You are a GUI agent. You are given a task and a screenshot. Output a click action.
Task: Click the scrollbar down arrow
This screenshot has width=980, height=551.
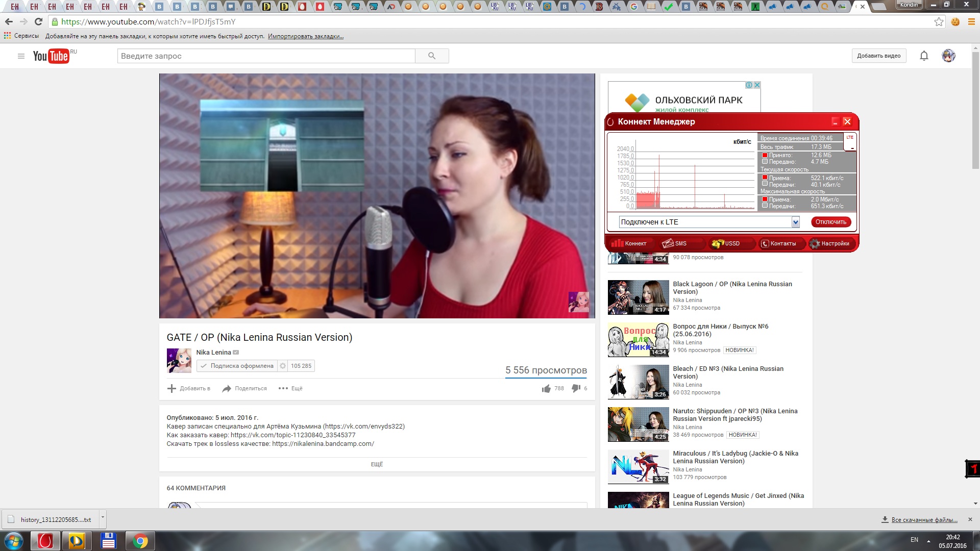coord(975,504)
